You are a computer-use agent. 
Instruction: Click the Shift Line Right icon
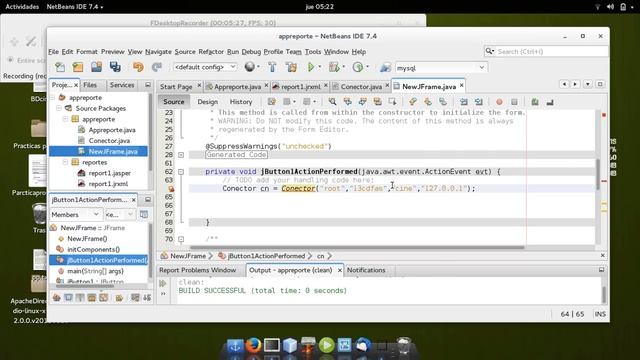(x=479, y=102)
